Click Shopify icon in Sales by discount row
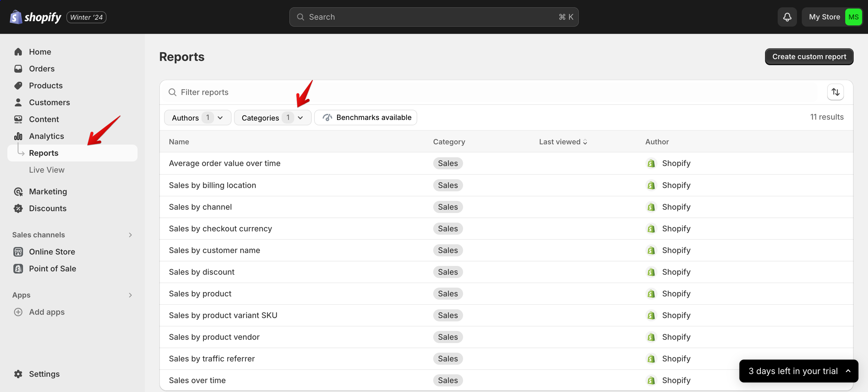 pos(651,272)
